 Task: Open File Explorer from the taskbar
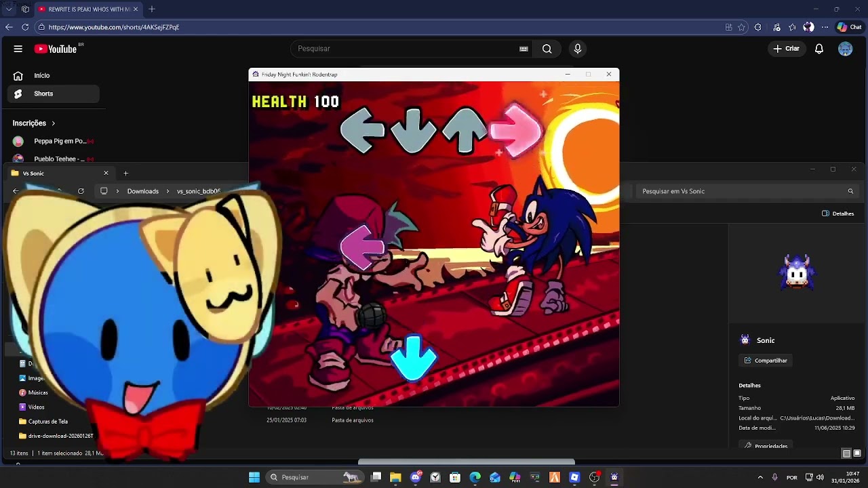395,477
